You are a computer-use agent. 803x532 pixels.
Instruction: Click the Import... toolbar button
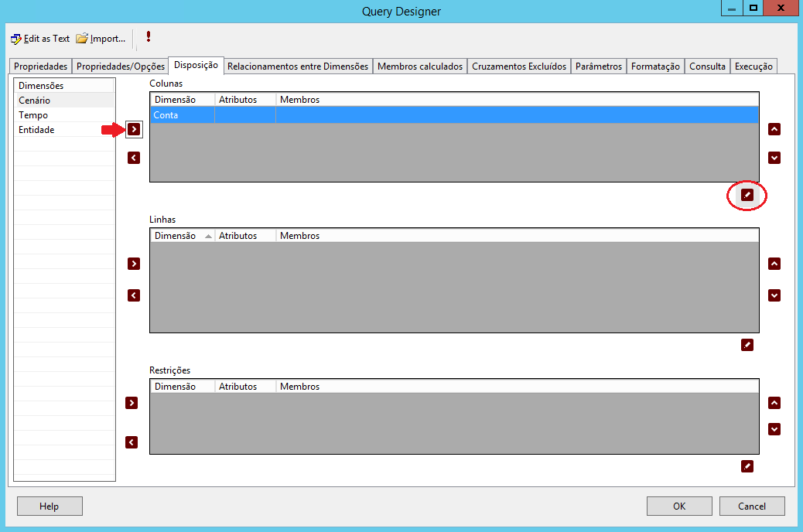(x=101, y=39)
